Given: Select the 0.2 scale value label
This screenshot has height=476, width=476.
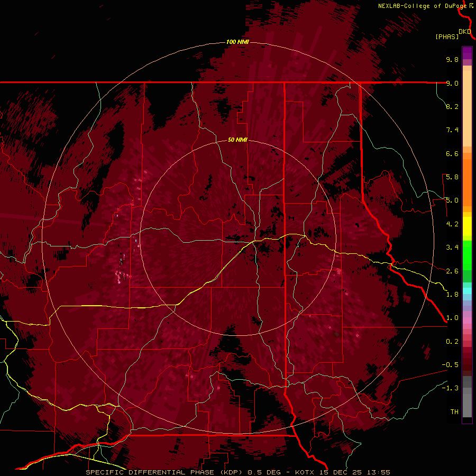Looking at the screenshot, I should 452,342.
